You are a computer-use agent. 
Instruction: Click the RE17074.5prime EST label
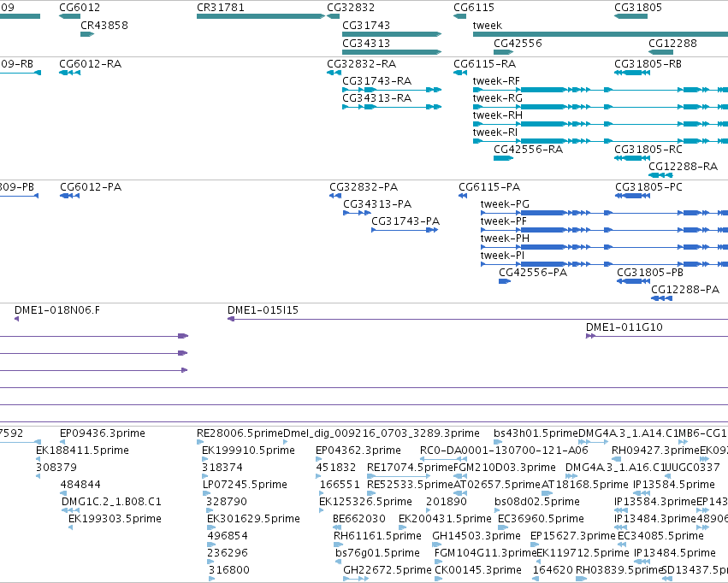410,468
